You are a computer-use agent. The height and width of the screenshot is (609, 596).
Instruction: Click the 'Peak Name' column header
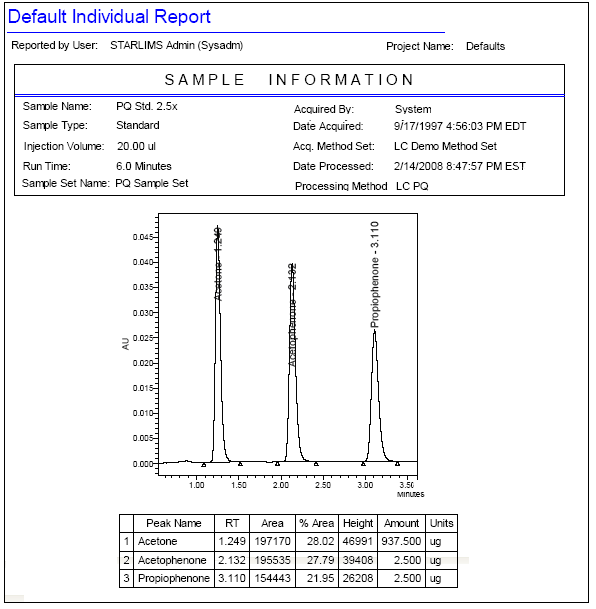point(174,524)
